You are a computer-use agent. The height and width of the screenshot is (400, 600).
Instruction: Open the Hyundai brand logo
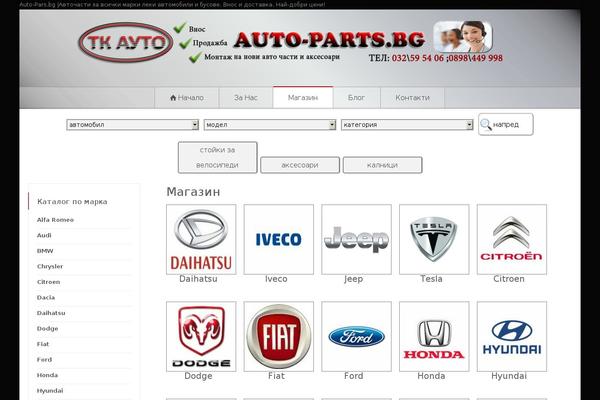click(512, 336)
